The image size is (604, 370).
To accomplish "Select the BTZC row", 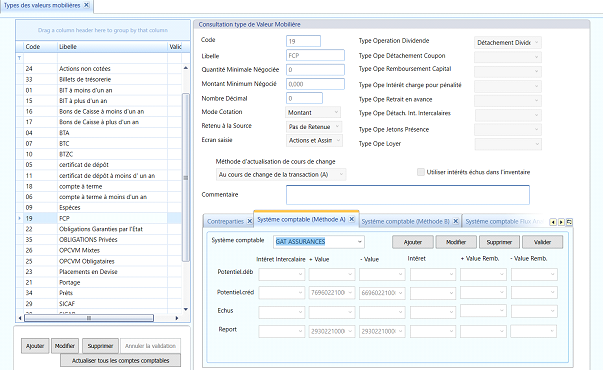I will point(99,154).
